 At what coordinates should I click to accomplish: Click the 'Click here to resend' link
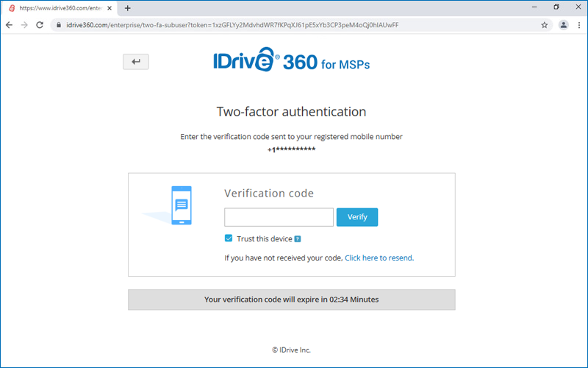[379, 258]
